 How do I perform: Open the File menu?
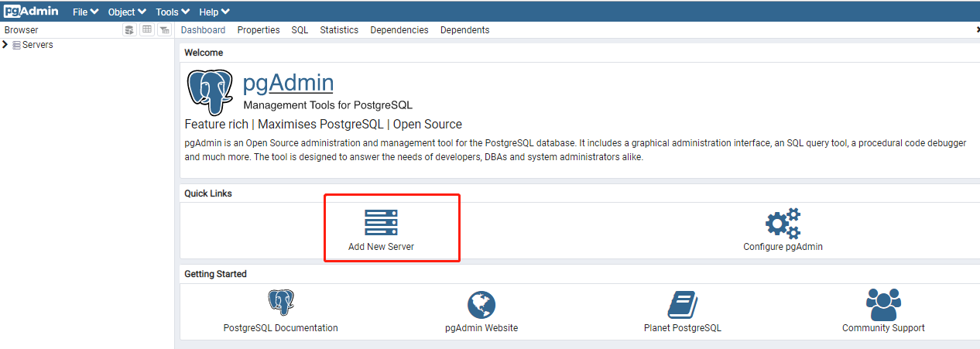pyautogui.click(x=85, y=12)
